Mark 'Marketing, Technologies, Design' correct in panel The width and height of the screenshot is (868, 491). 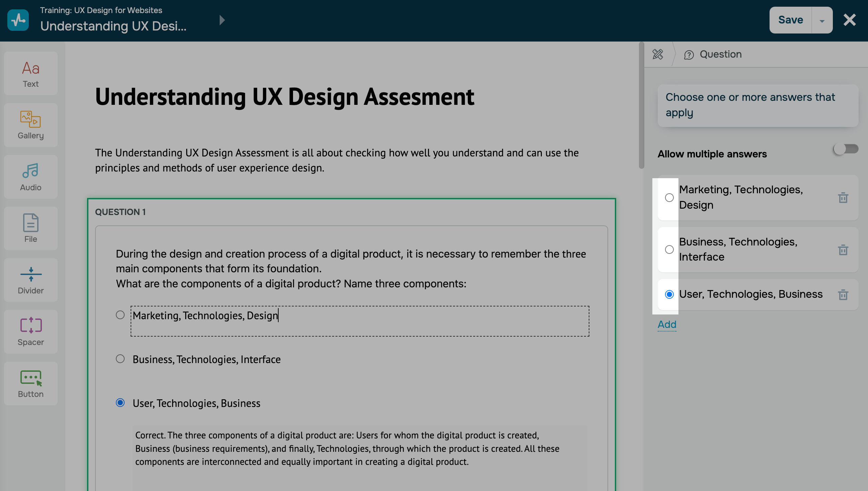coord(669,198)
